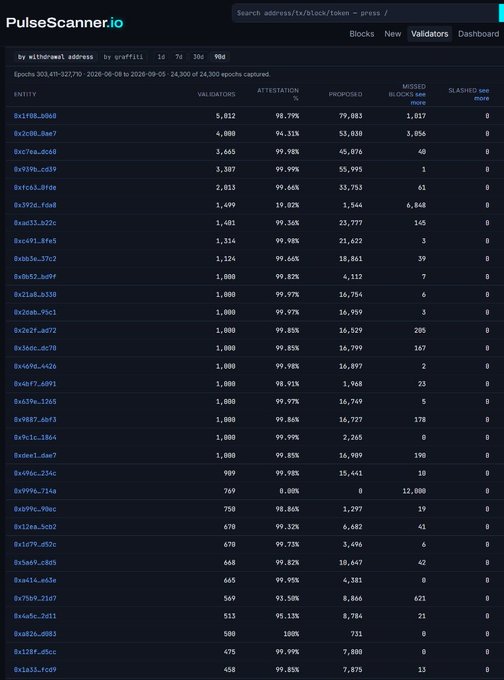Open entity 0xc7ea…dc68

35,152
